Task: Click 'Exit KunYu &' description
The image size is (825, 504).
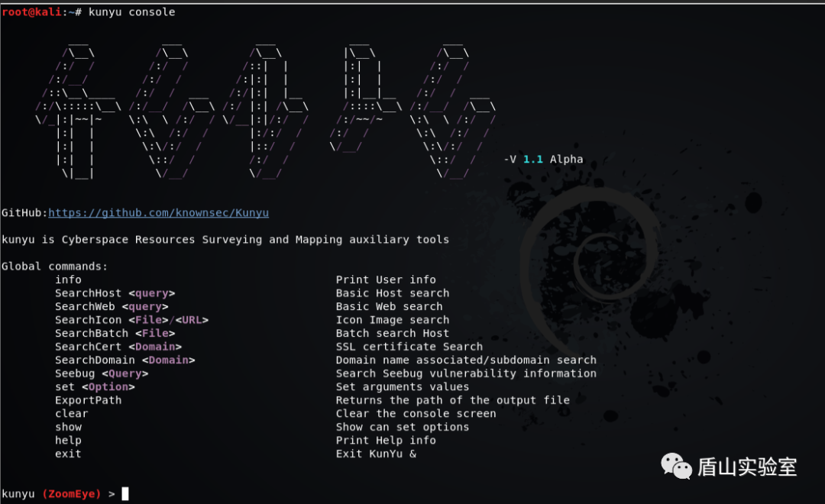Action: point(376,454)
